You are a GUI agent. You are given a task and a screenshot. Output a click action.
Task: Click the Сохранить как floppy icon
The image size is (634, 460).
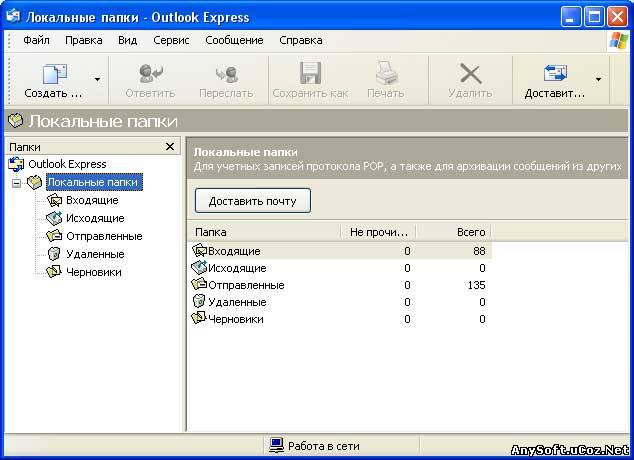point(311,73)
